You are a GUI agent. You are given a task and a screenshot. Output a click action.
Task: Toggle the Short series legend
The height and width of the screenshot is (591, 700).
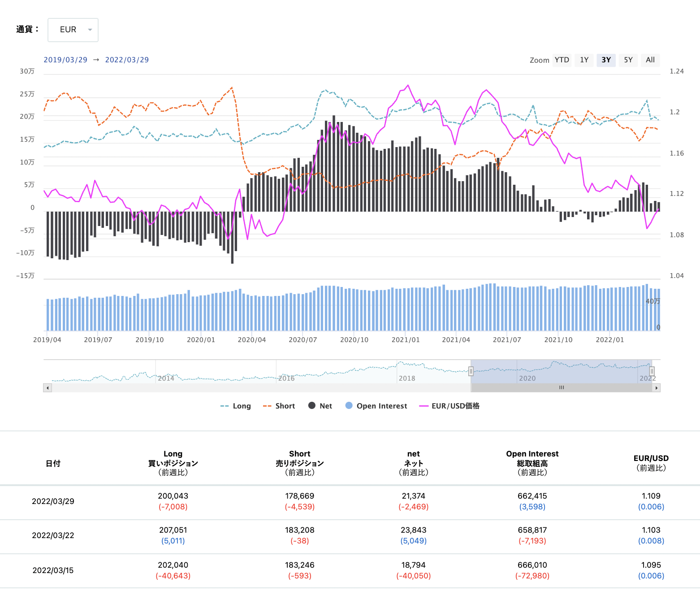(x=279, y=406)
